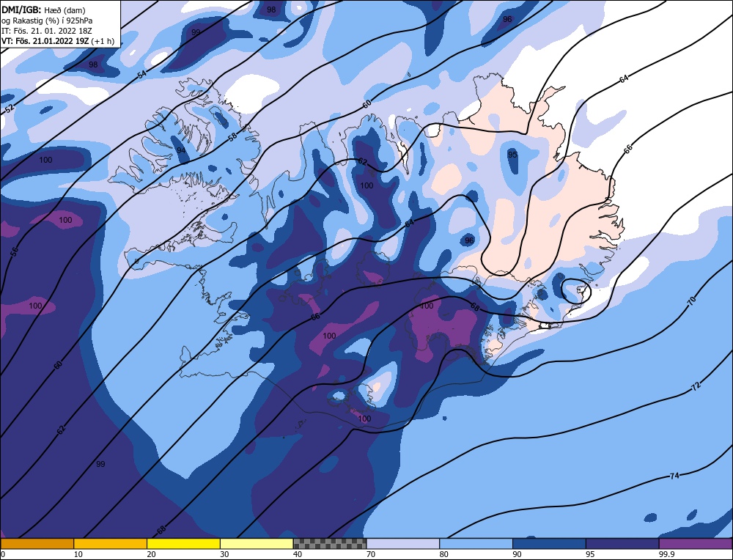Click the humidity value 95 on the map
The image size is (733, 560).
click(x=512, y=154)
